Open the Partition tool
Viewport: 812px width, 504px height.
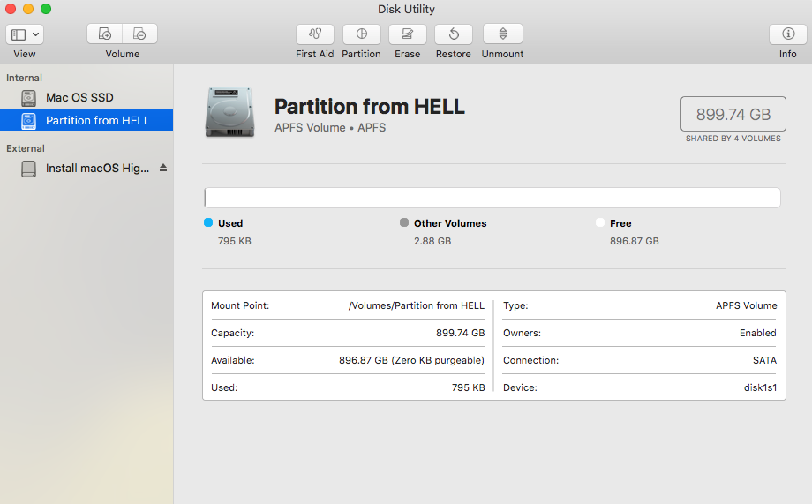coord(362,34)
